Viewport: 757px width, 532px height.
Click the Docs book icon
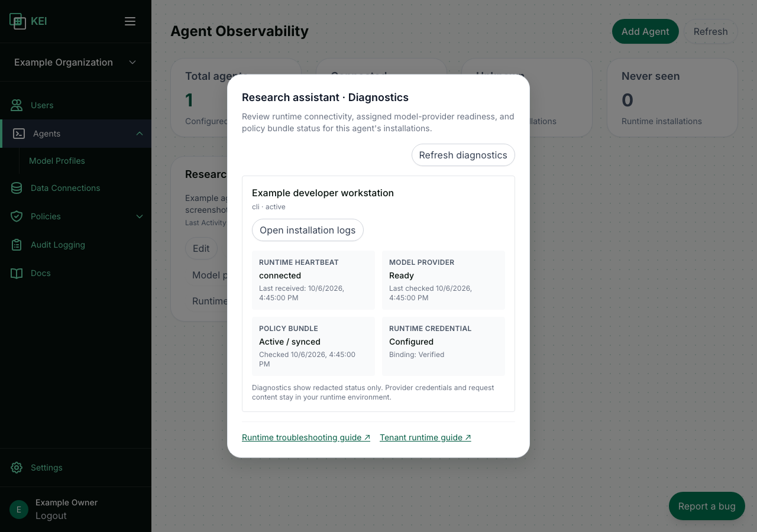[17, 273]
